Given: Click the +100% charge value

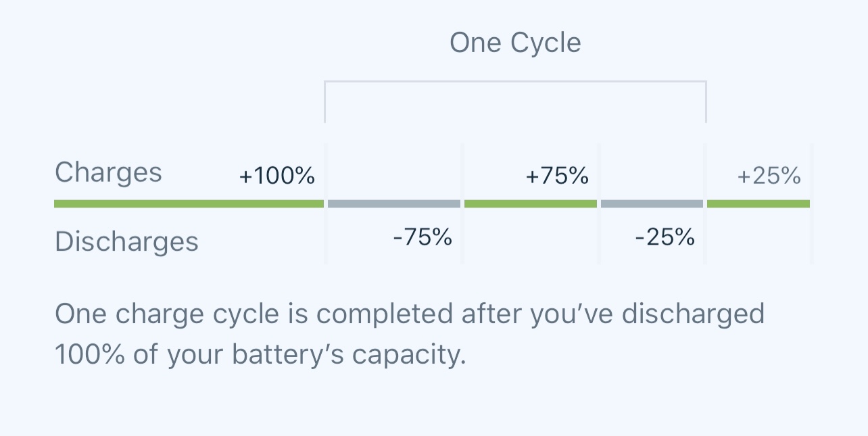Looking at the screenshot, I should point(277,176).
